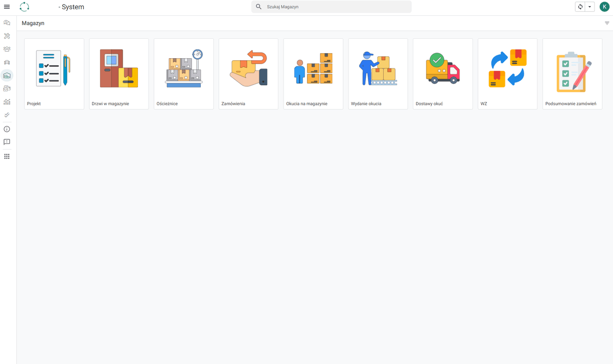Open the Dostawy okuć tile
The image size is (613, 364).
click(443, 74)
